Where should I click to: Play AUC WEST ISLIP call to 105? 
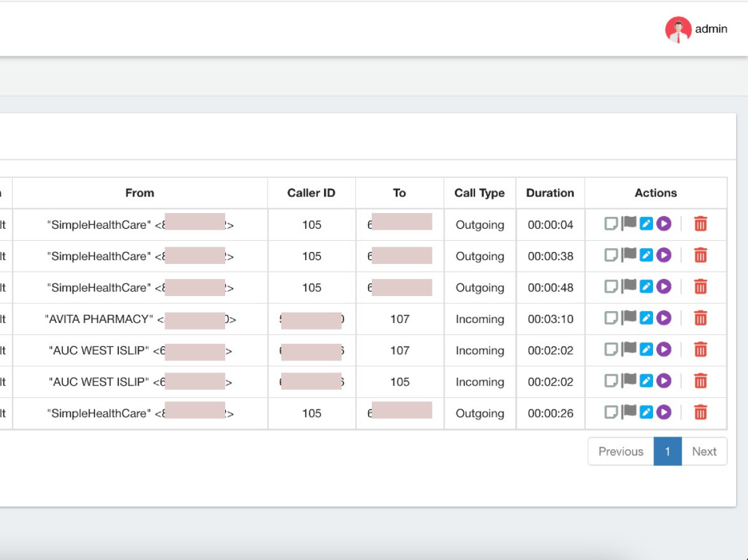[x=663, y=381]
